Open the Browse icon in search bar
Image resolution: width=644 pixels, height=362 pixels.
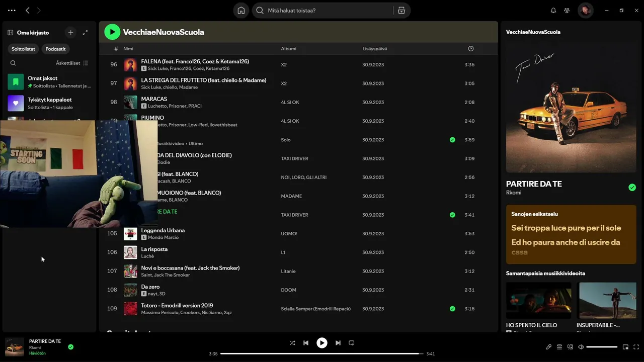point(401,10)
